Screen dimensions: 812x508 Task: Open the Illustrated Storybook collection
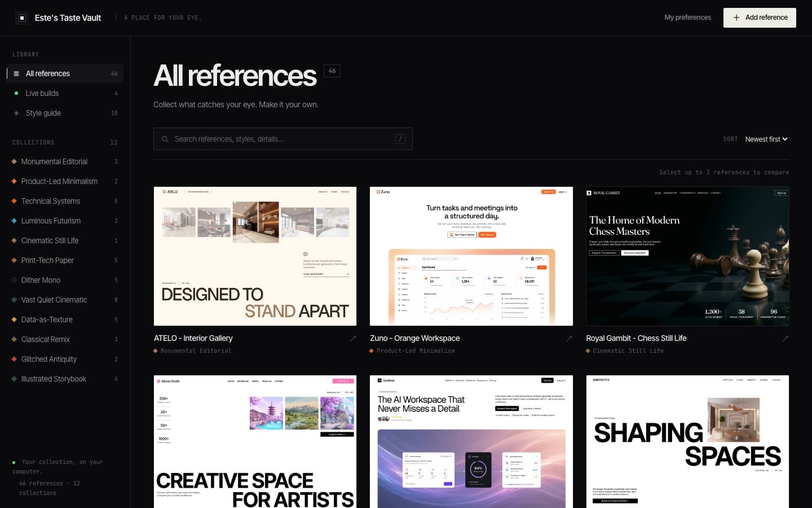click(65, 379)
